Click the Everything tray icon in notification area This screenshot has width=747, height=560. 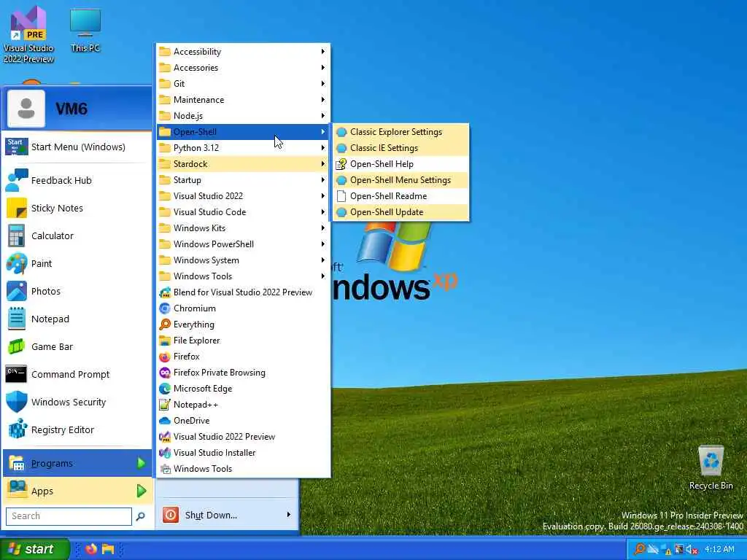pos(639,550)
